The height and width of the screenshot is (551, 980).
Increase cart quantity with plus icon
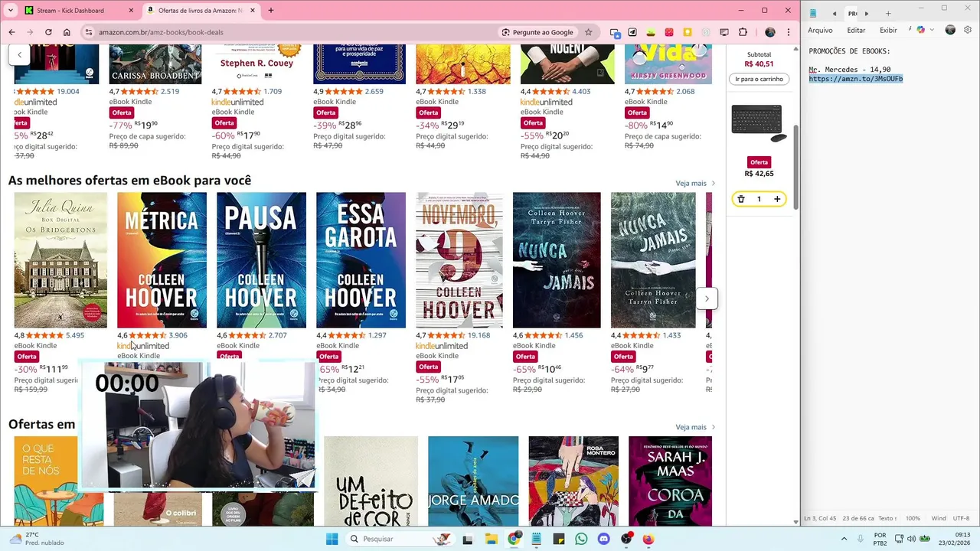coord(777,199)
